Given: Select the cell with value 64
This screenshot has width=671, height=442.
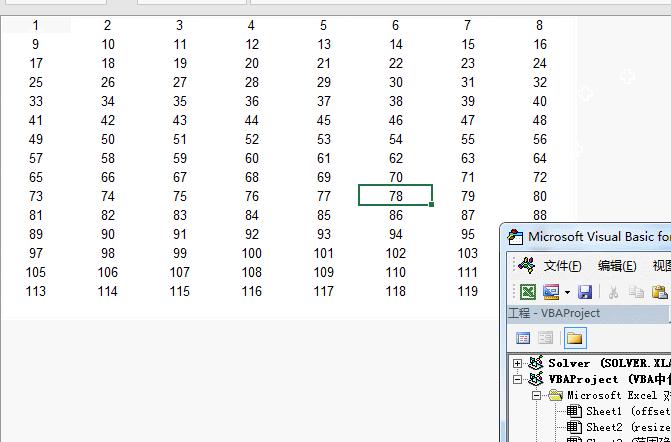Looking at the screenshot, I should [539, 158].
